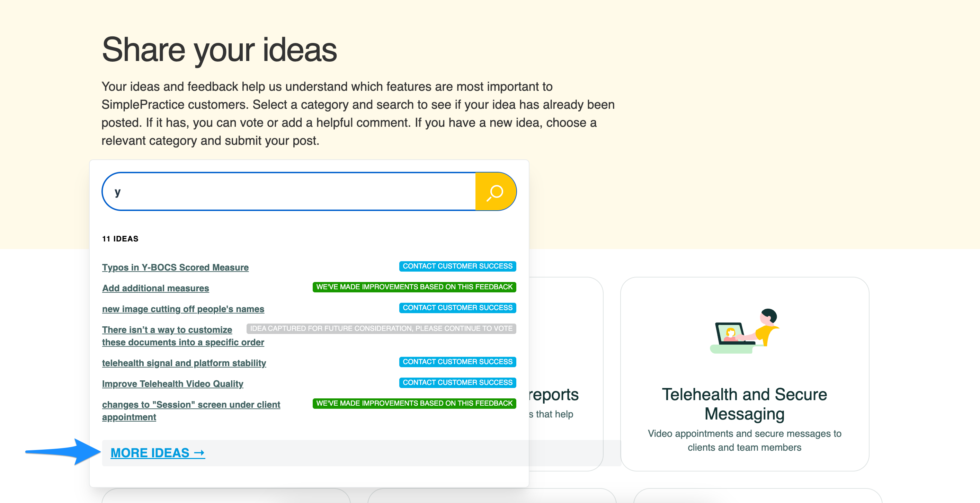Click Contact Customer Success badge for Y-BOCS typos
The height and width of the screenshot is (503, 980).
coord(458,266)
